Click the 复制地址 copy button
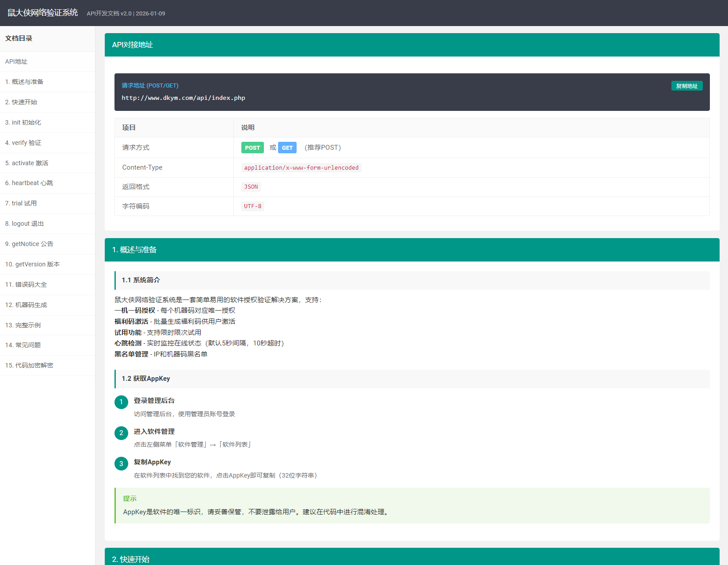Viewport: 728px width, 565px height. click(686, 85)
